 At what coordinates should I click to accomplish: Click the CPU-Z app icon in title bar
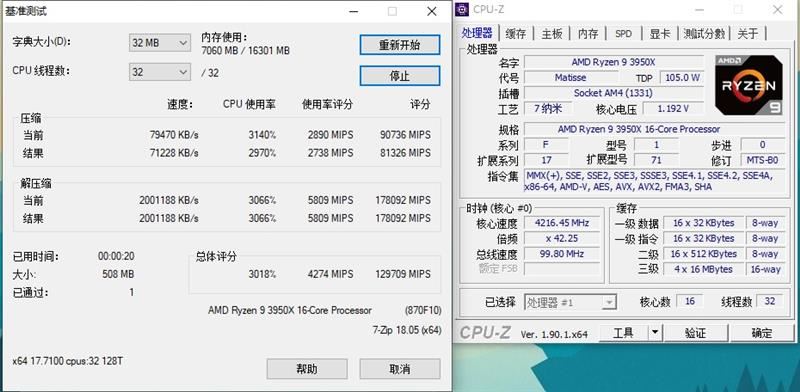[x=462, y=9]
